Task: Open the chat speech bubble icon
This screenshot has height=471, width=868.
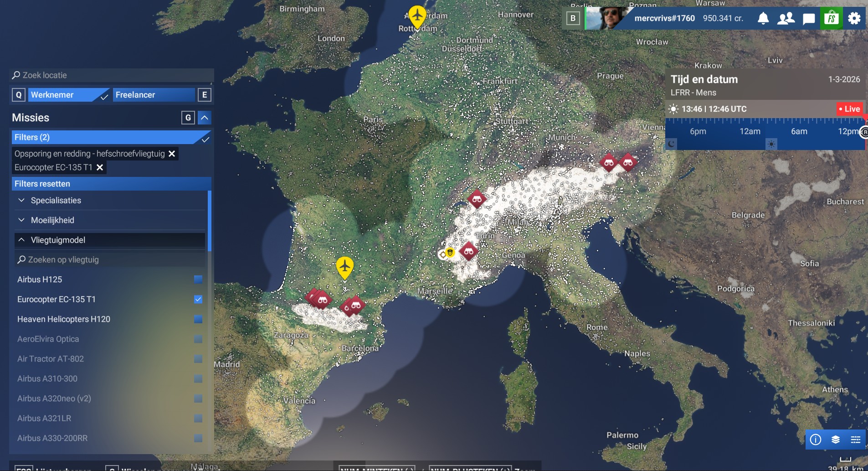Action: (x=809, y=19)
